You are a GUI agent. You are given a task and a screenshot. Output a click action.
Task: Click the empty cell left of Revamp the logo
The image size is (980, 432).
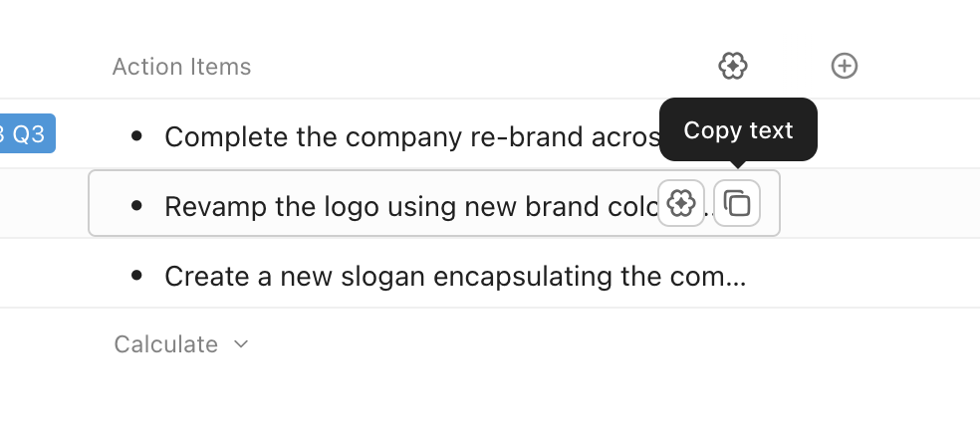[40, 205]
